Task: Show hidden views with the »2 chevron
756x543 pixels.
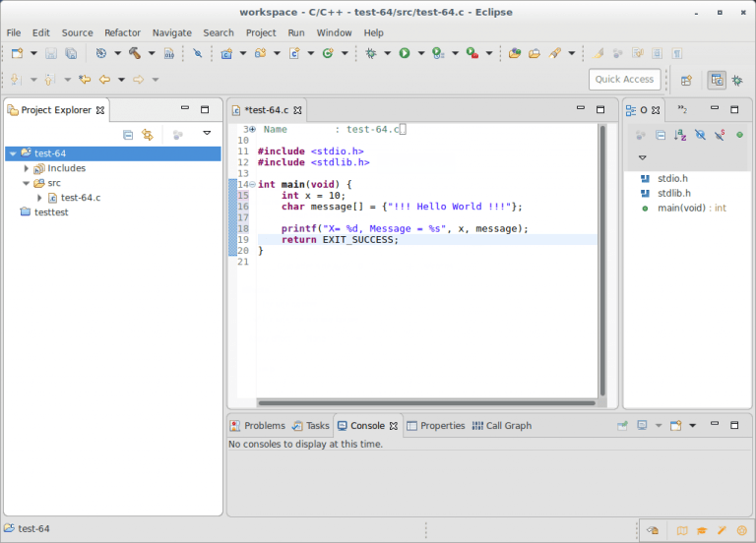Action: click(x=682, y=109)
